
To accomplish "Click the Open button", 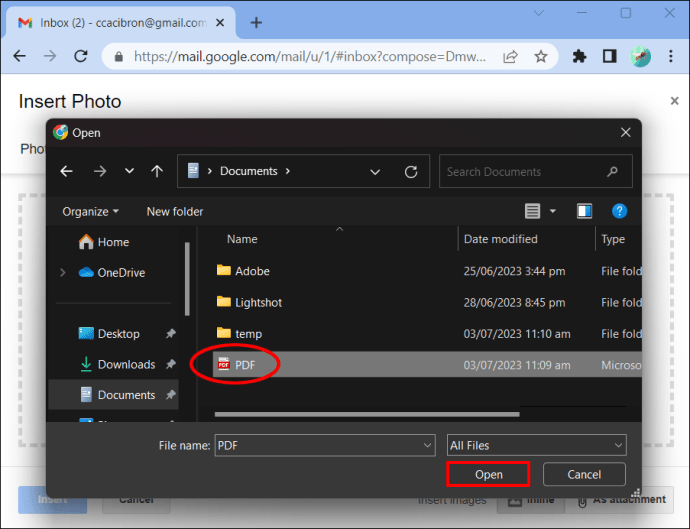I will coord(488,474).
